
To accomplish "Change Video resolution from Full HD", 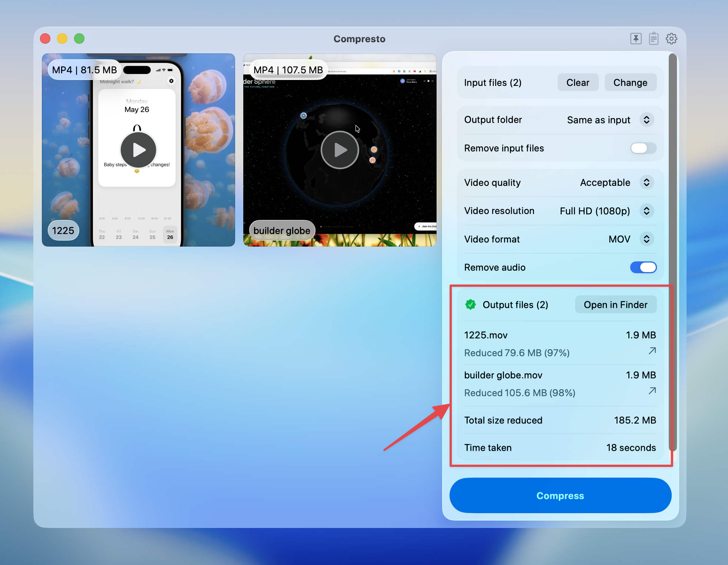I will point(647,211).
